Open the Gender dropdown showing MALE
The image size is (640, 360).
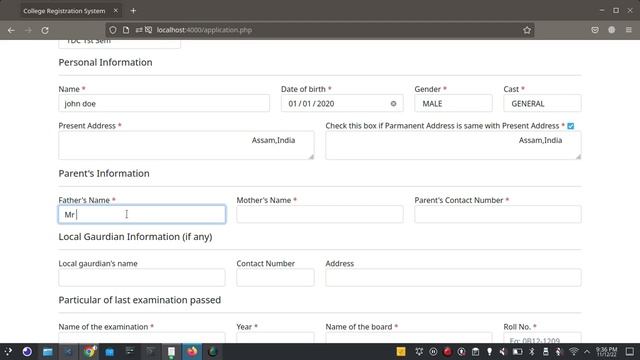453,103
